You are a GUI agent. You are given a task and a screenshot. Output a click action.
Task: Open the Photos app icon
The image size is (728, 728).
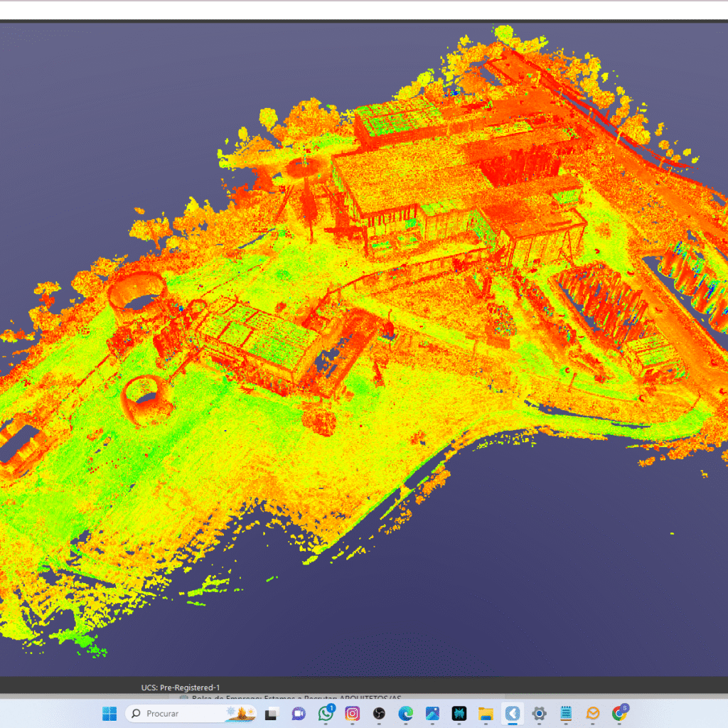coord(432,713)
